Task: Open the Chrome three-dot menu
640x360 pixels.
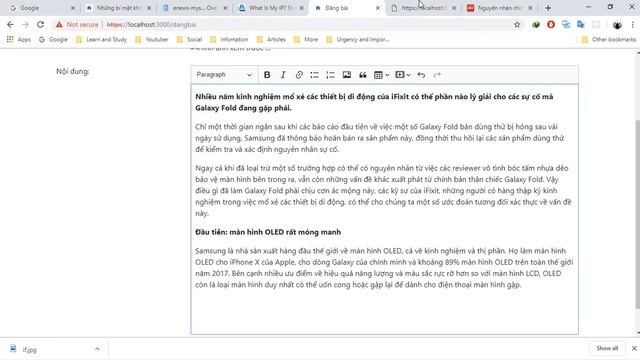Action: (x=632, y=24)
